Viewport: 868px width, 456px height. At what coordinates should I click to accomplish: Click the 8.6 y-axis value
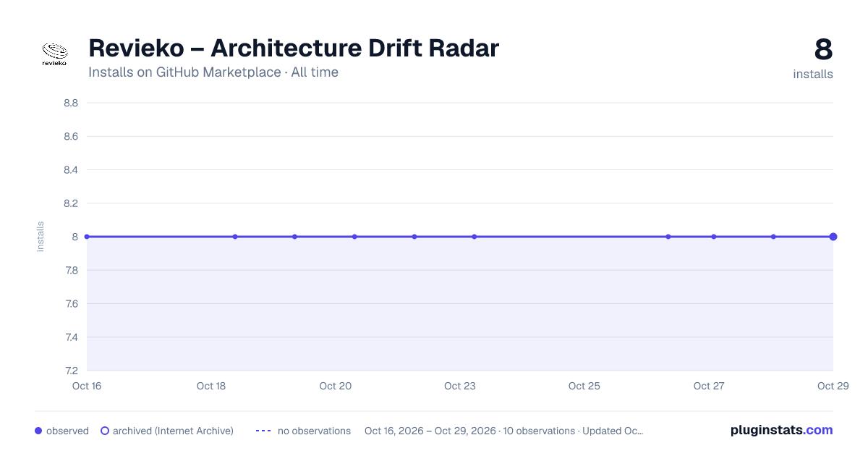[x=71, y=136]
